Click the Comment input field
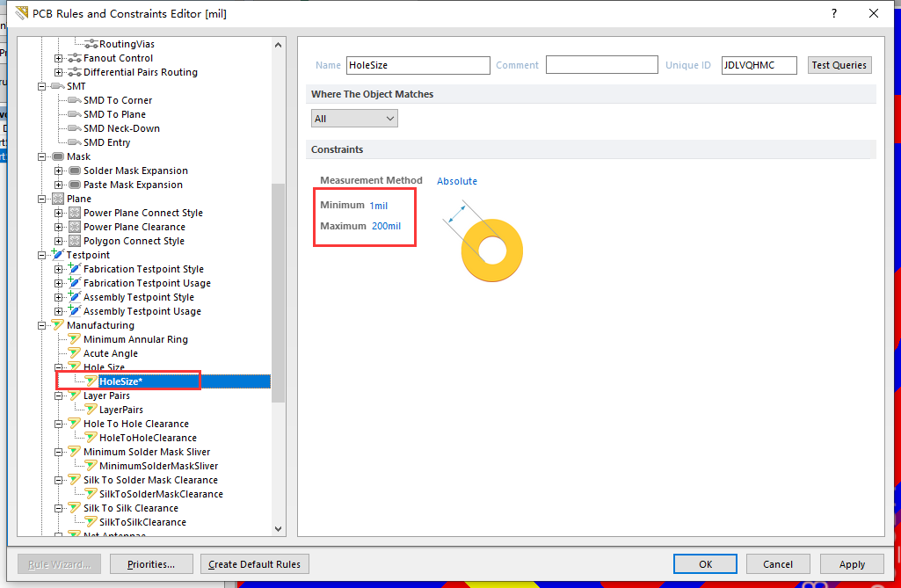Image resolution: width=901 pixels, height=588 pixels. (x=601, y=64)
